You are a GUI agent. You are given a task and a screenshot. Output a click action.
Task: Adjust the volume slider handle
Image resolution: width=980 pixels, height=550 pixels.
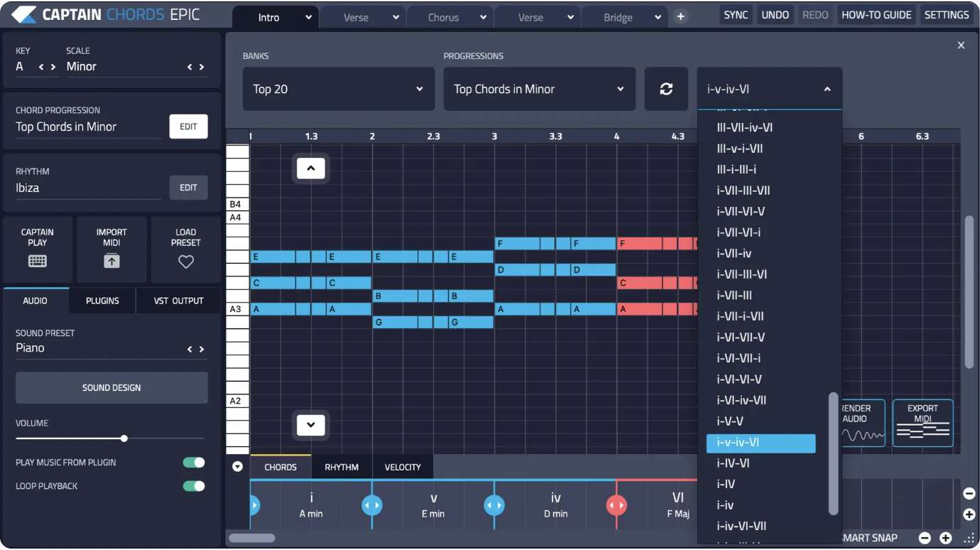tap(124, 438)
